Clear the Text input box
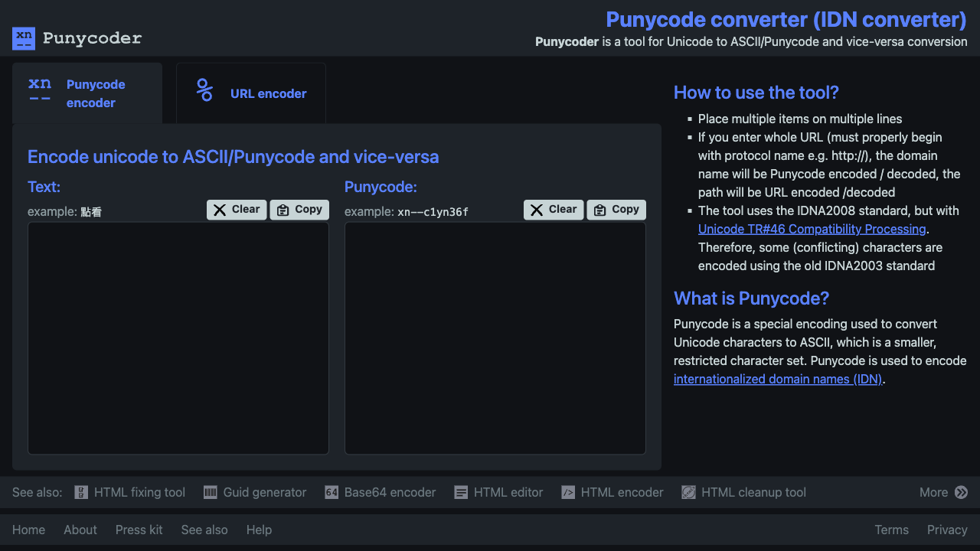 (237, 210)
